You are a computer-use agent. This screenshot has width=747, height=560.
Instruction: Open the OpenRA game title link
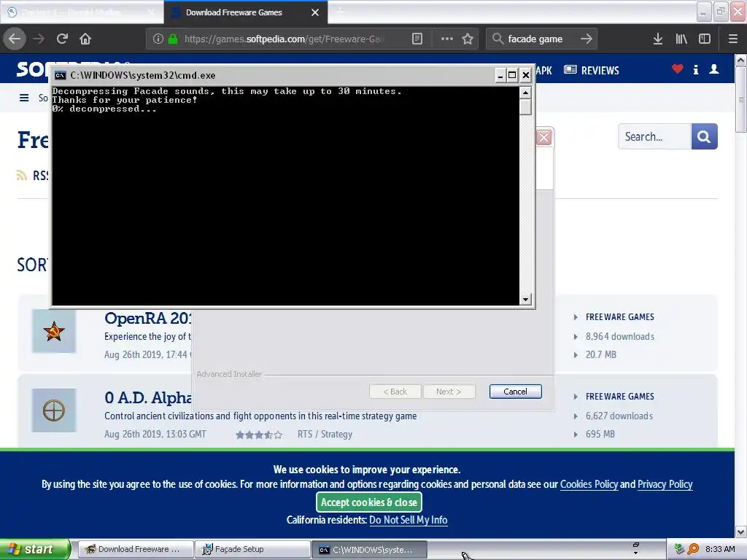pyautogui.click(x=148, y=318)
